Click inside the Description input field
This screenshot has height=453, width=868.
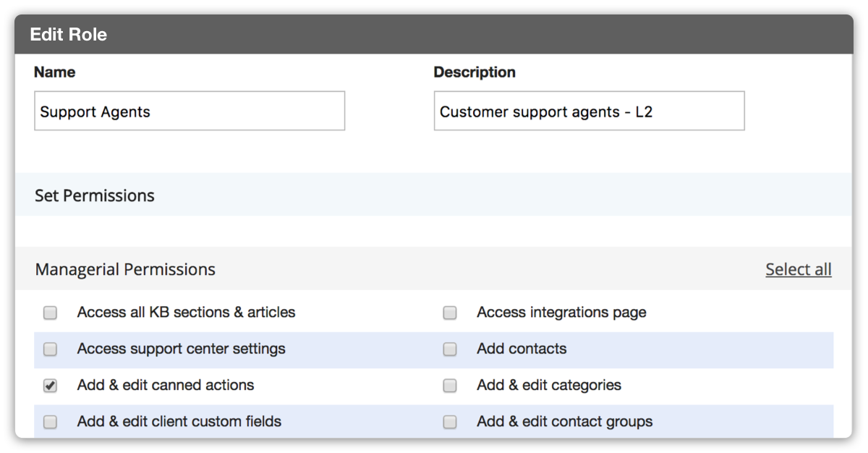pyautogui.click(x=589, y=111)
